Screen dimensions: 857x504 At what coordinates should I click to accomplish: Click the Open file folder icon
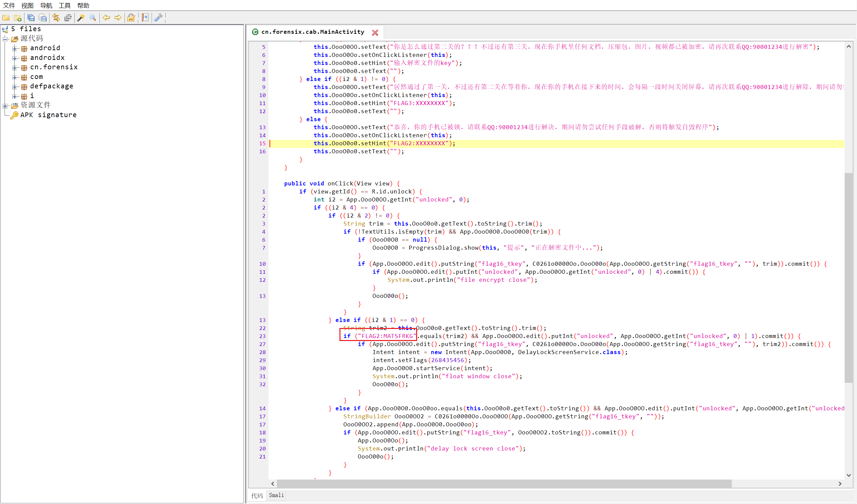[6, 18]
